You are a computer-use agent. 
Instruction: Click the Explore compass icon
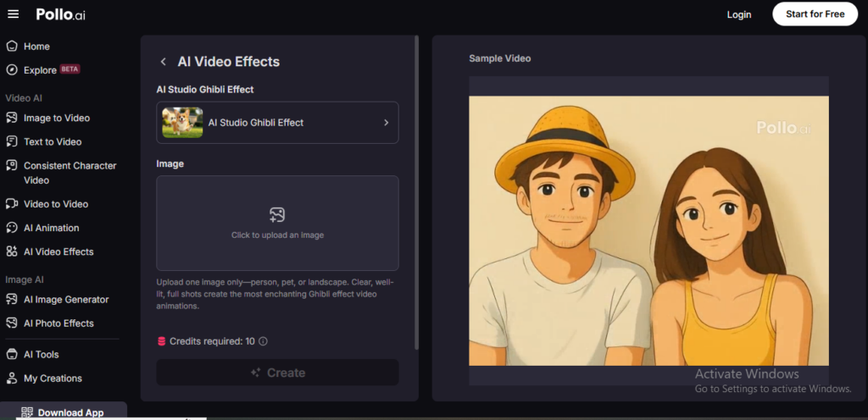pos(12,70)
